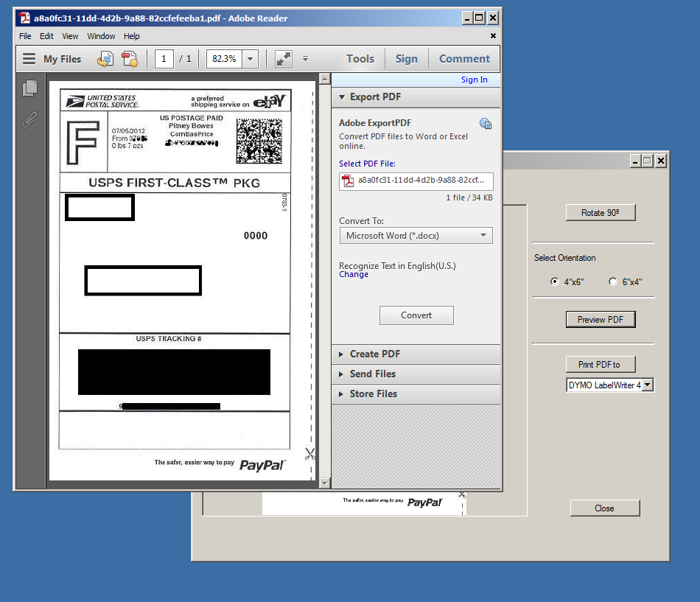Toggle read mode fullscreen icon
700x602 pixels.
point(284,59)
